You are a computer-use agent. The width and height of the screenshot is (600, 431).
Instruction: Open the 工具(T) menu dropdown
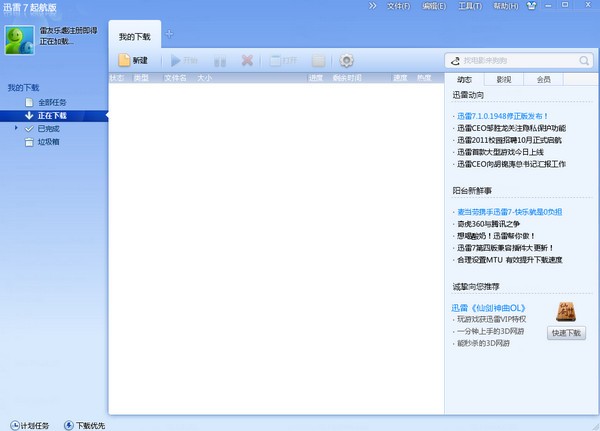[x=468, y=6]
